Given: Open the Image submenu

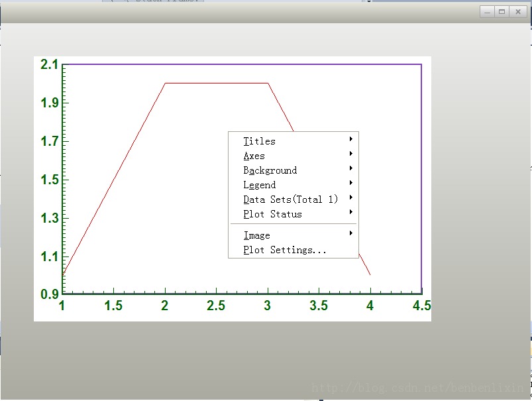Looking at the screenshot, I should [293, 235].
